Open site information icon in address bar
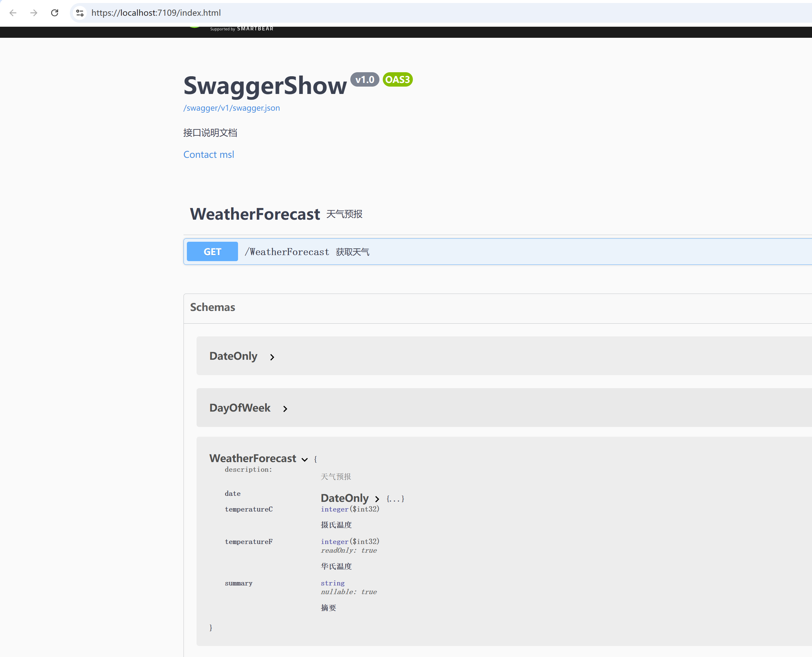The image size is (812, 657). coord(80,13)
